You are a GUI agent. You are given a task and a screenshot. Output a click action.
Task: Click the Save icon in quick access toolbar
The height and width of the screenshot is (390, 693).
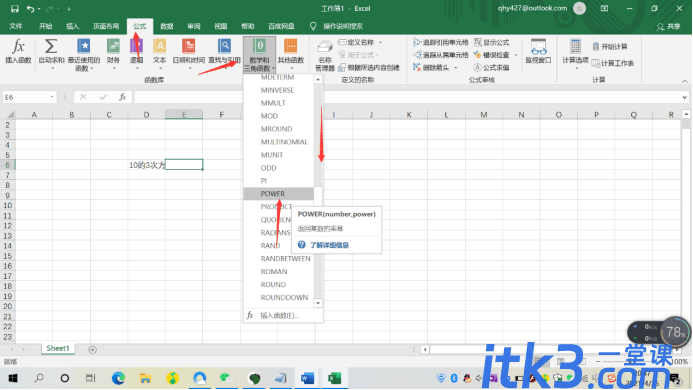coord(15,8)
